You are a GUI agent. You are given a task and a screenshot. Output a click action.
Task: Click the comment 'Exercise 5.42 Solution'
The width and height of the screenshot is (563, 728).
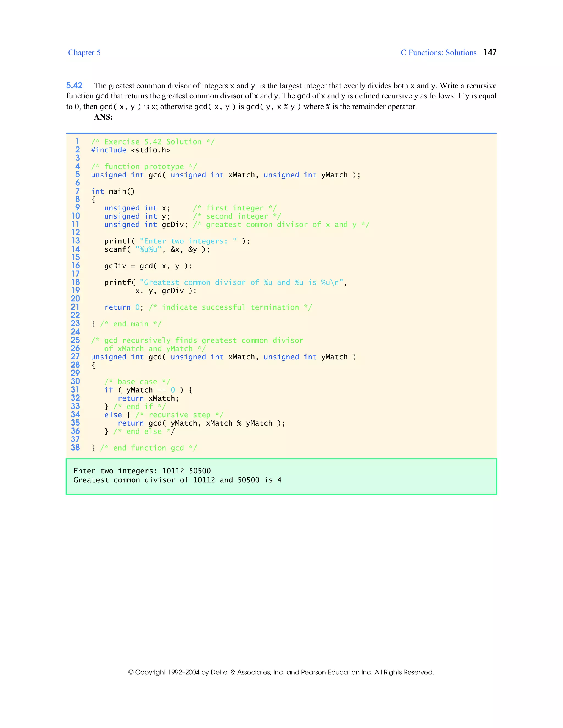coord(153,142)
